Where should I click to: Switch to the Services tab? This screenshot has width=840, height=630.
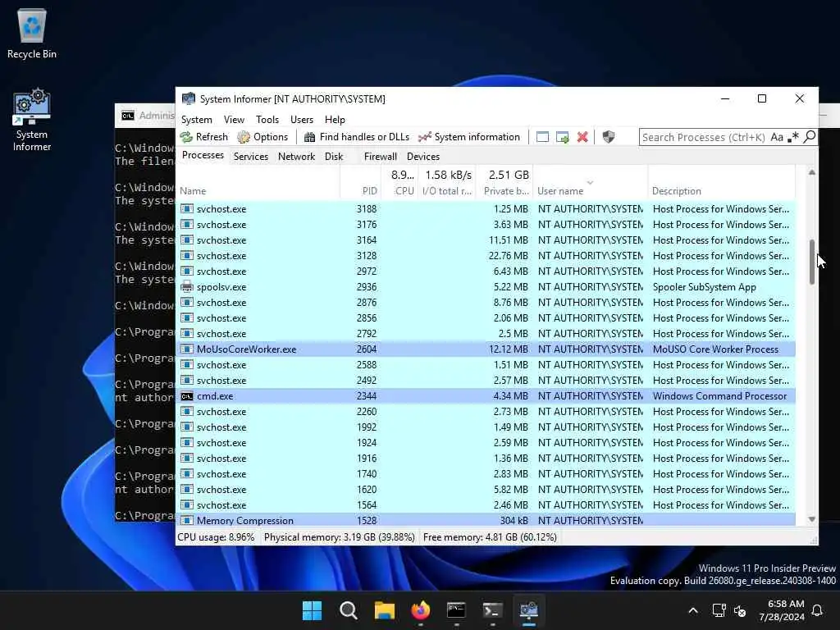pos(251,157)
